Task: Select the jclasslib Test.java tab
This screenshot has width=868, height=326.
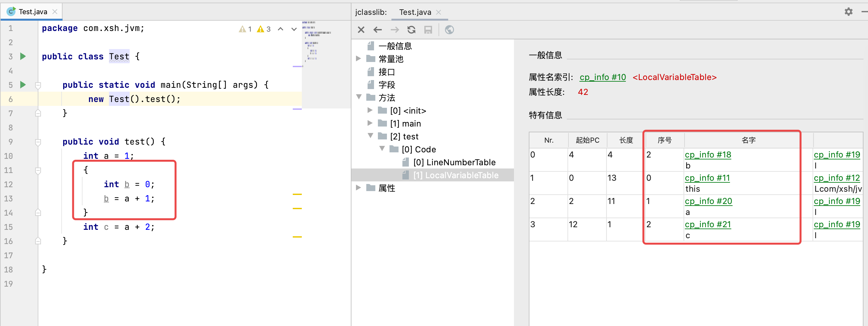Action: pyautogui.click(x=415, y=12)
